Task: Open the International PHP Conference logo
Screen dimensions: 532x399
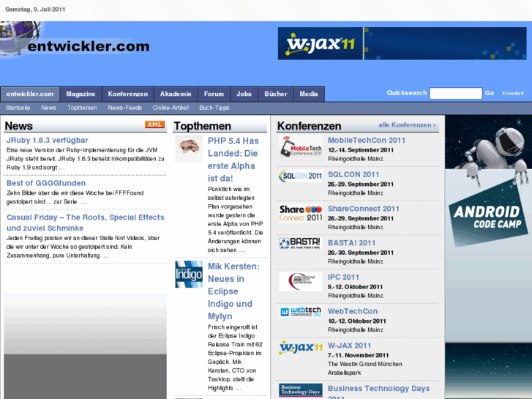Action: (x=301, y=282)
